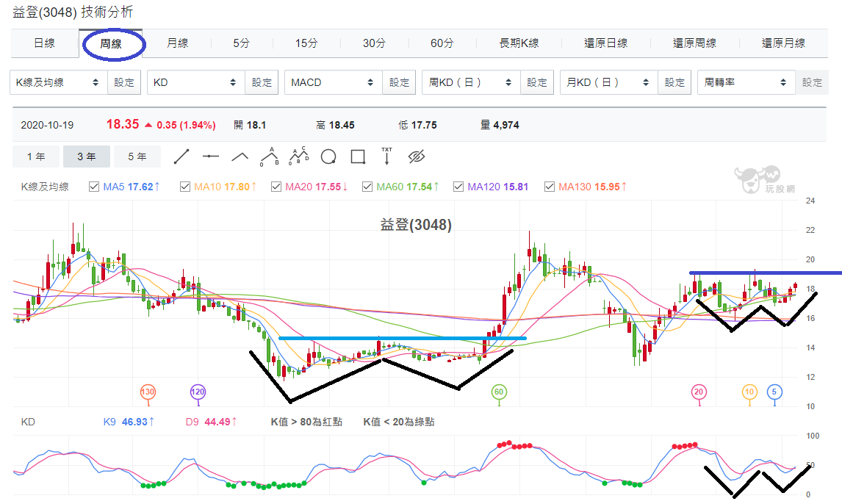Screen dimensions: 842x504
Task: Disable the MA130 checkbox
Action: point(550,187)
